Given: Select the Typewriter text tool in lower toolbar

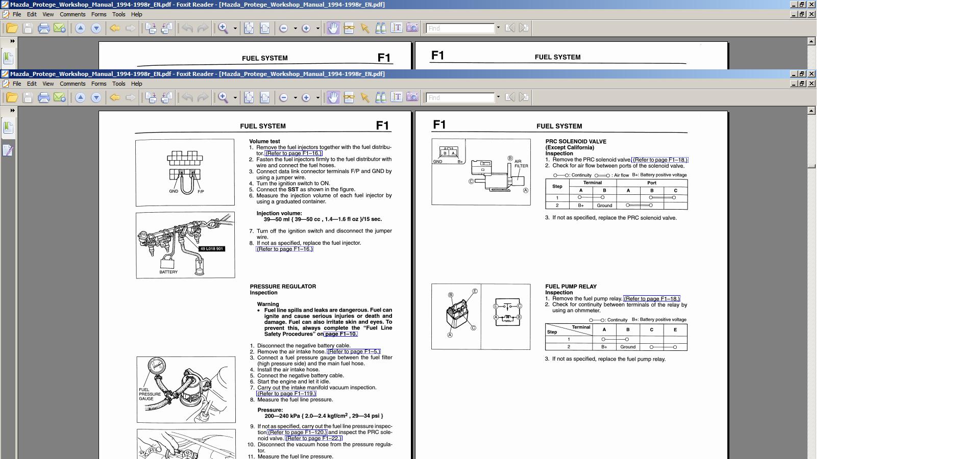Looking at the screenshot, I should [397, 97].
